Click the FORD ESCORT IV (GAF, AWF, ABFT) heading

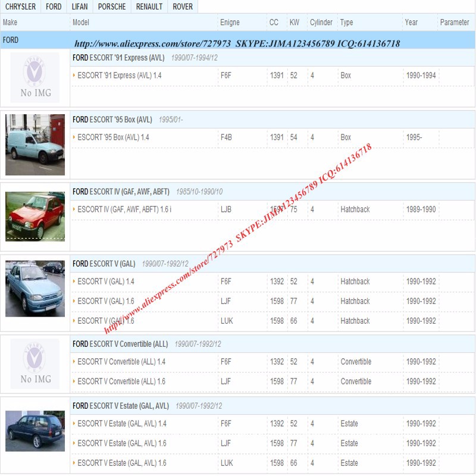point(121,192)
